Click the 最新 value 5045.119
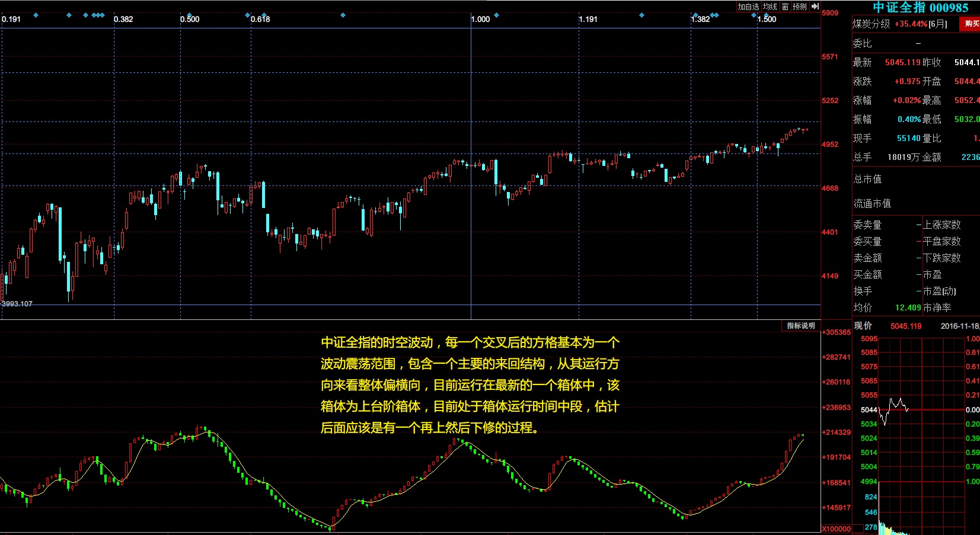 (903, 62)
